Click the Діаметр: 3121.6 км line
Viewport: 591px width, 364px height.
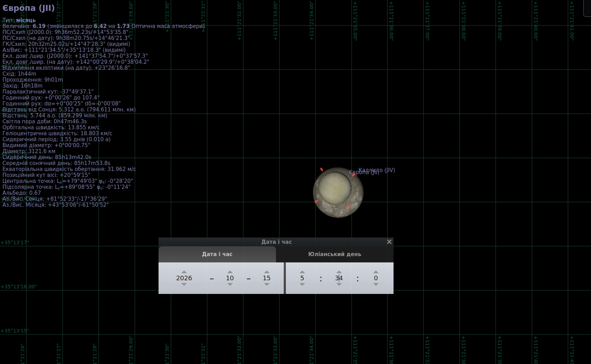point(29,151)
